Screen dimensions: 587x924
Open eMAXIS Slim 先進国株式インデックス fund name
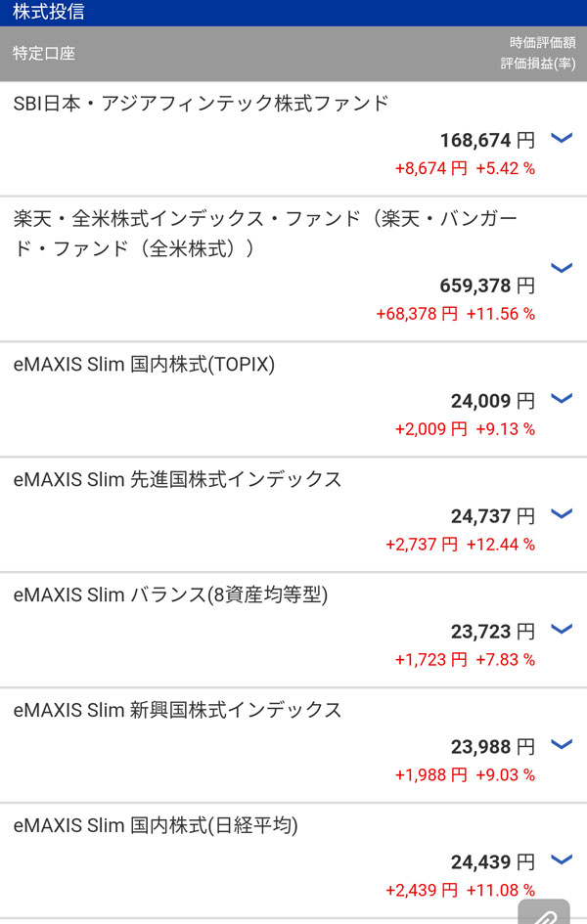[177, 479]
